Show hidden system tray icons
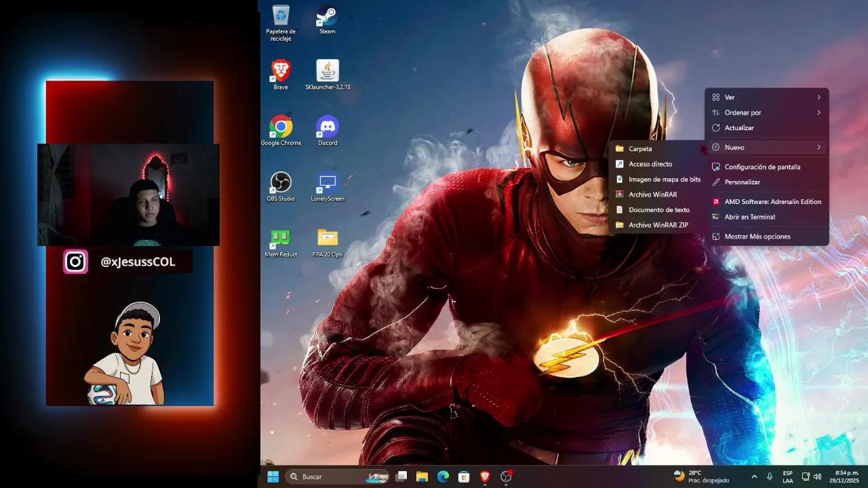Viewport: 868px width, 488px height. [x=754, y=476]
